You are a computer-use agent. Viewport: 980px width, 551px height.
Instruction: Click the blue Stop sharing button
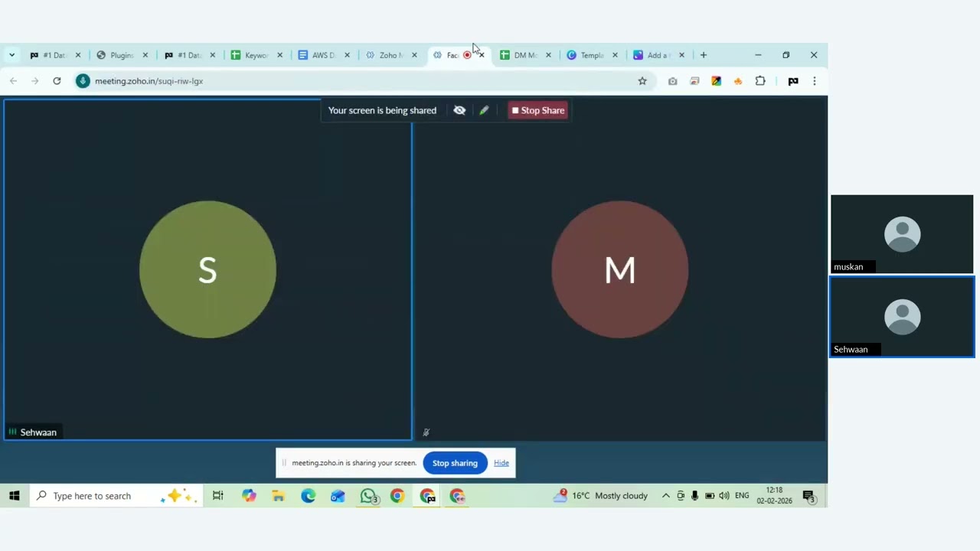pyautogui.click(x=455, y=463)
